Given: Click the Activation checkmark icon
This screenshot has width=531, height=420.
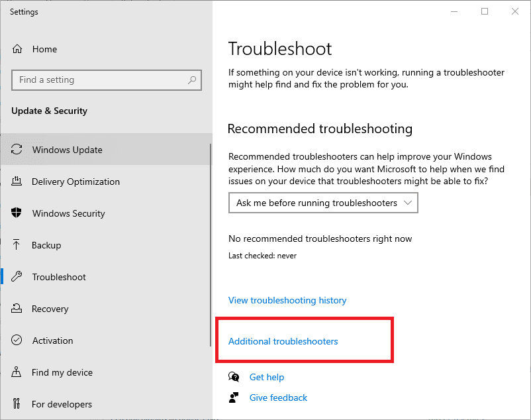Looking at the screenshot, I should pos(19,341).
